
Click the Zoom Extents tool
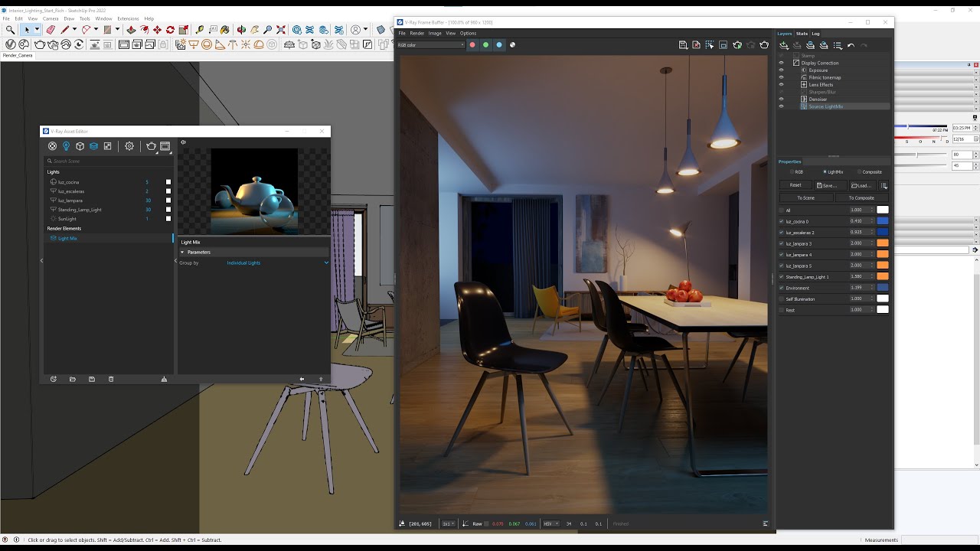tap(281, 30)
